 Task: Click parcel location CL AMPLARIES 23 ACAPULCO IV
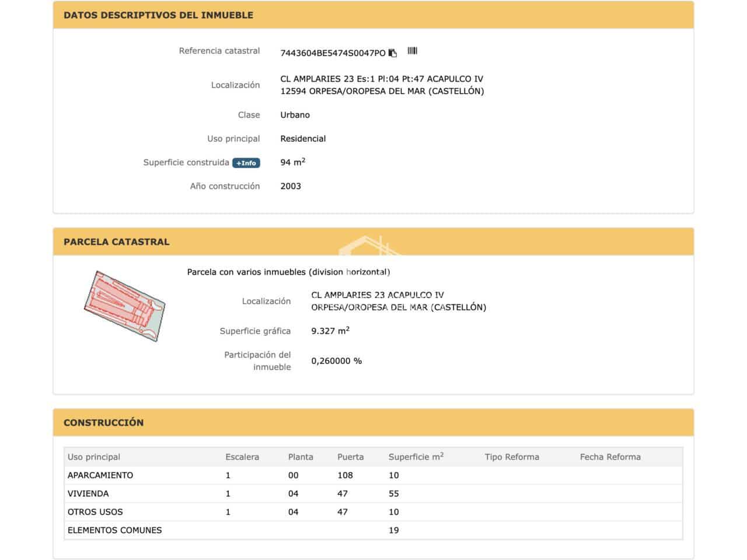click(x=378, y=295)
